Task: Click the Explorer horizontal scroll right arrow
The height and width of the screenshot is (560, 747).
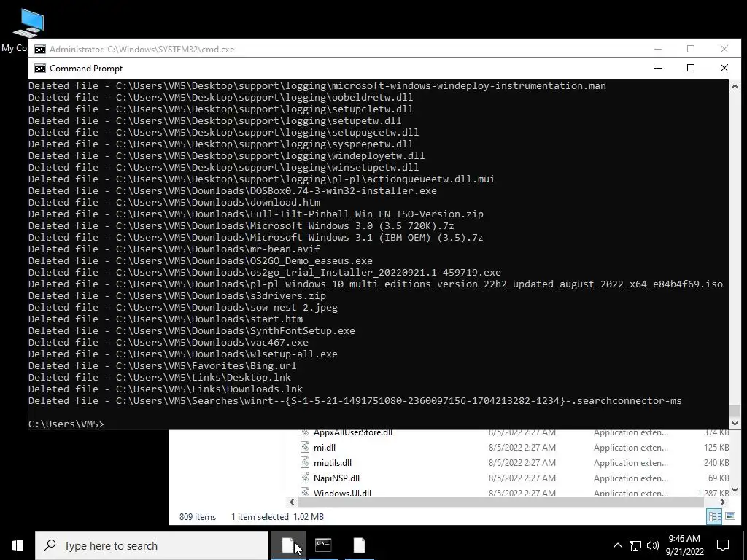Action: [723, 502]
